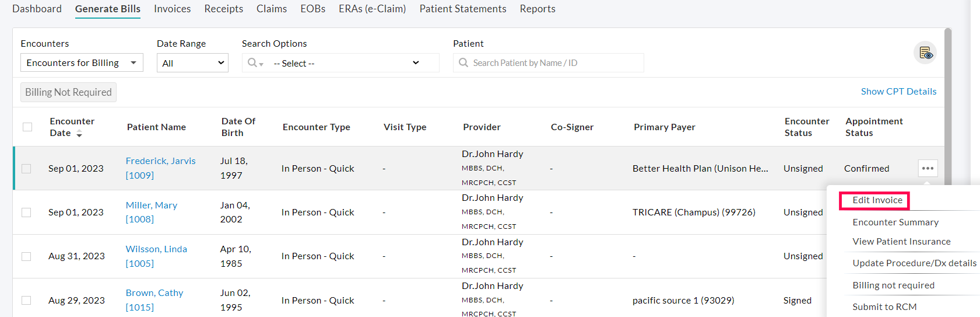Choose Edit Invoice from the context menu
The height and width of the screenshot is (317, 980).
click(x=877, y=200)
